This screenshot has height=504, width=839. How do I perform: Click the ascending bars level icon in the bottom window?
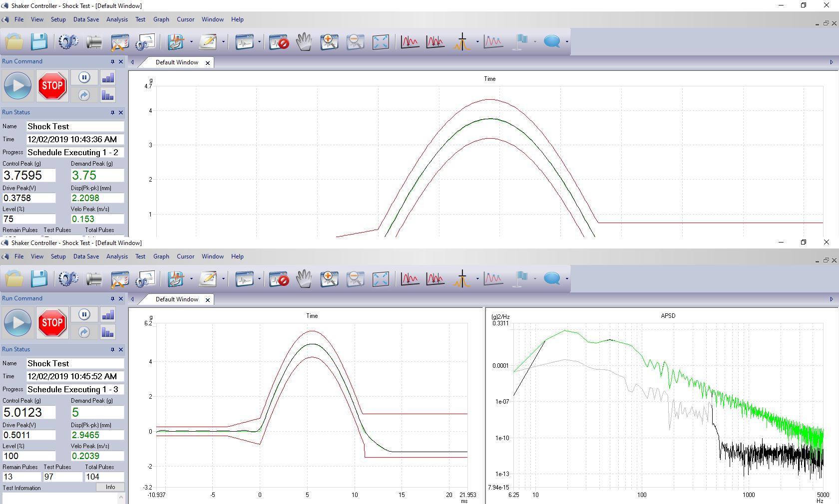(x=108, y=314)
